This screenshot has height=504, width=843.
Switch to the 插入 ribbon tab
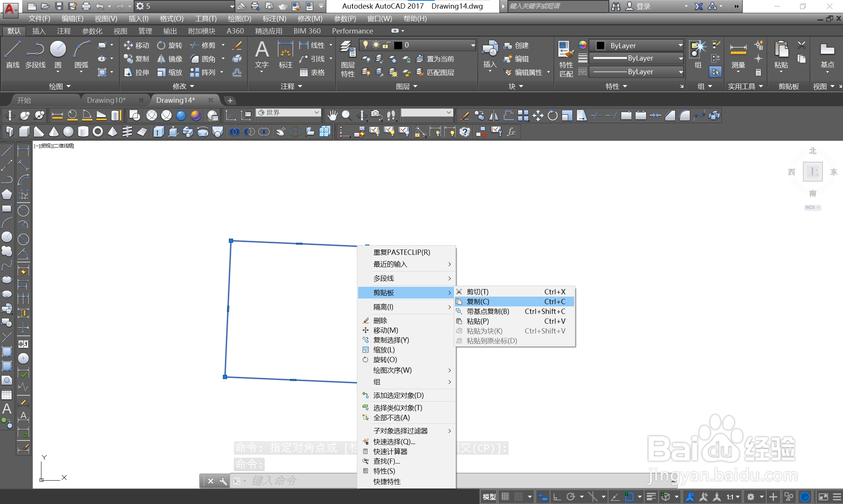click(39, 31)
